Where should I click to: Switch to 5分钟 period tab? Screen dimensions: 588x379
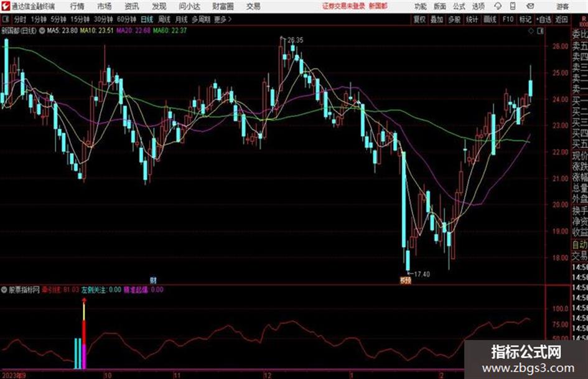(58, 19)
